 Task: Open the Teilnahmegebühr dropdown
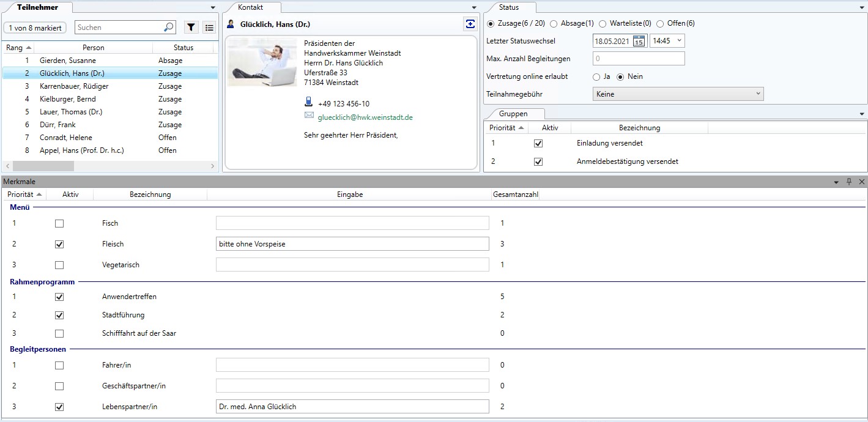tap(678, 94)
